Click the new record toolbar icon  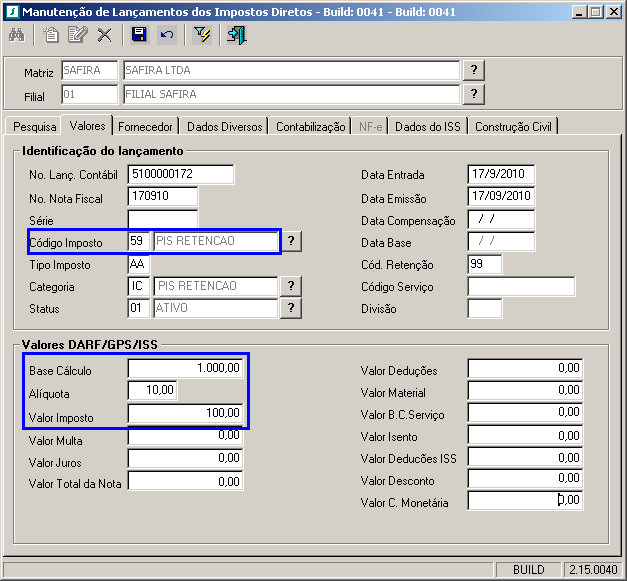click(x=52, y=35)
